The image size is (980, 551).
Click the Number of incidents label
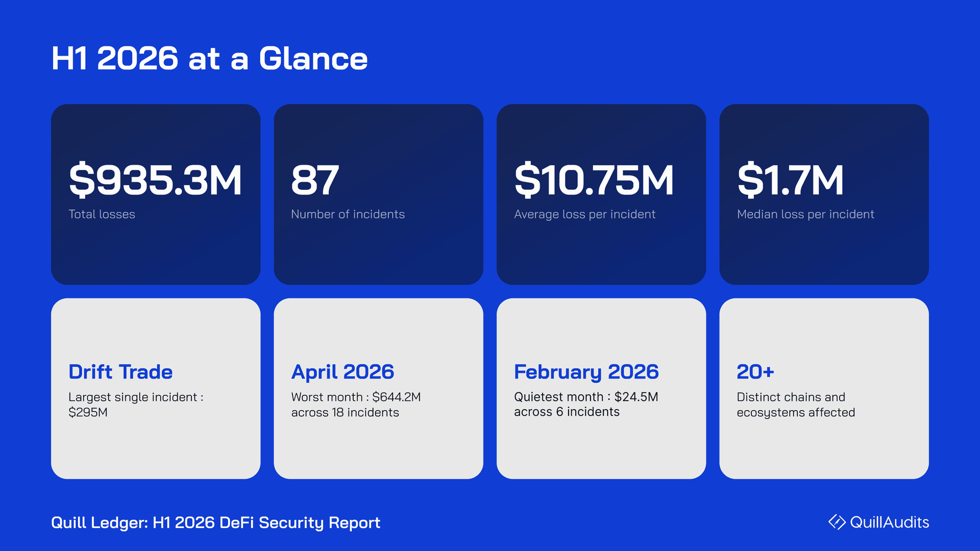click(x=348, y=214)
